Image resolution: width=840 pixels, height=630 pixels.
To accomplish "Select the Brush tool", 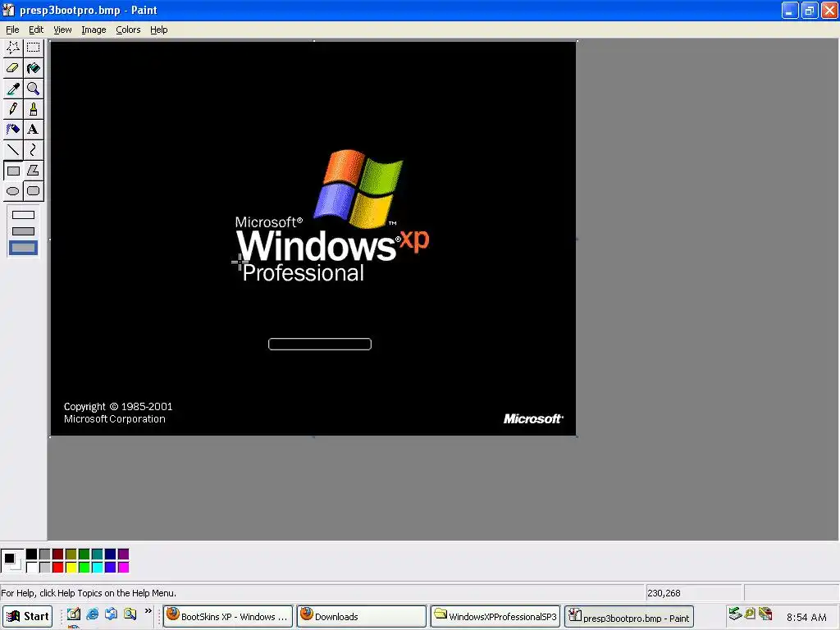I will point(33,109).
